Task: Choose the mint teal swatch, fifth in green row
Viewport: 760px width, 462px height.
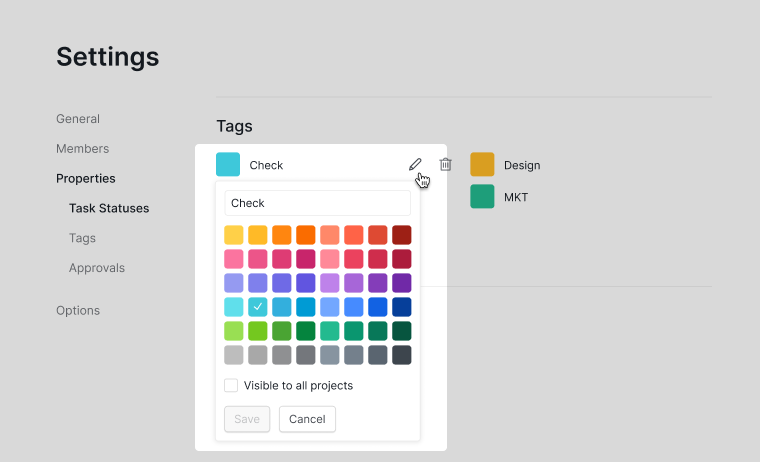Action: pyautogui.click(x=330, y=331)
